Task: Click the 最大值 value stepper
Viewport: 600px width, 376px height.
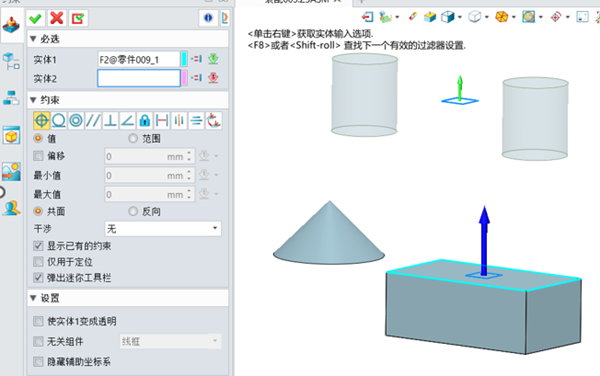Action: [x=189, y=194]
